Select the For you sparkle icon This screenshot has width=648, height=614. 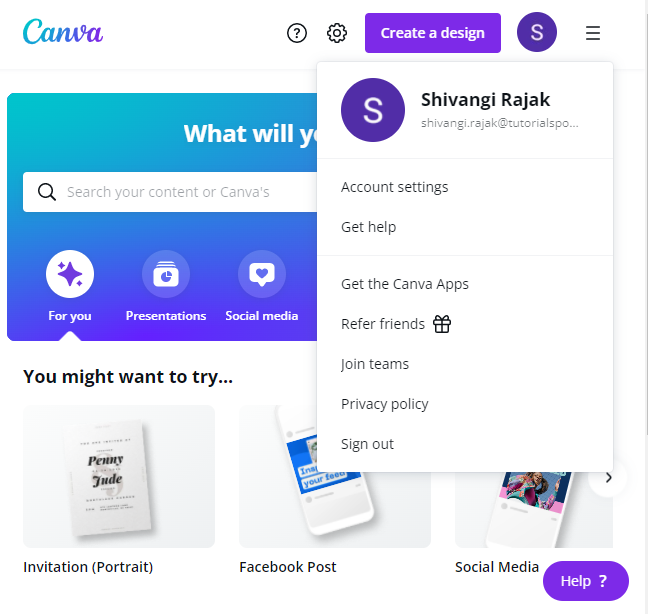pyautogui.click(x=70, y=274)
